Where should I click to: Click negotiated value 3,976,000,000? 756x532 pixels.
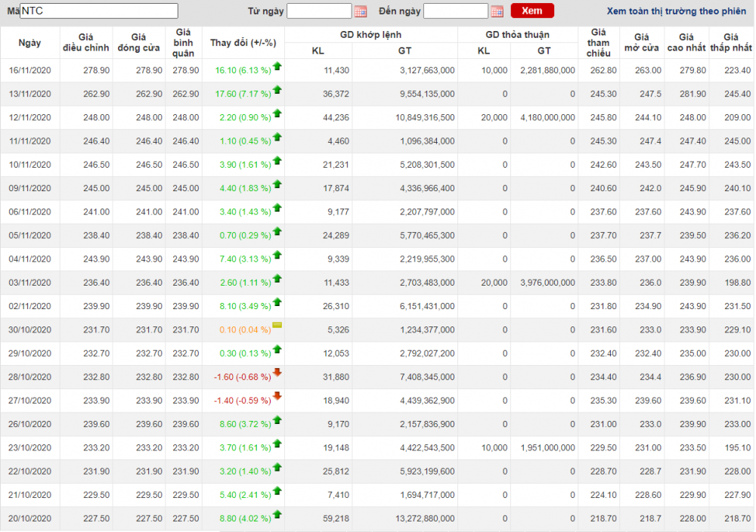point(547,283)
